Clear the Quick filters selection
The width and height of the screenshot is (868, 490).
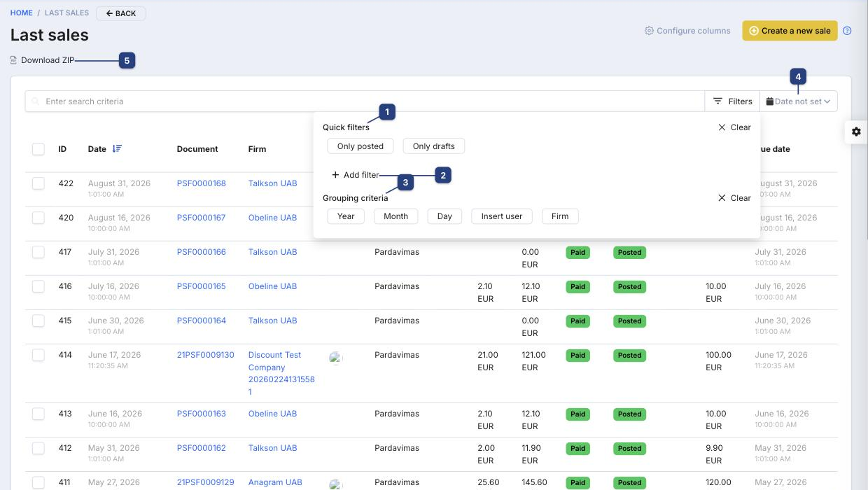pos(734,127)
